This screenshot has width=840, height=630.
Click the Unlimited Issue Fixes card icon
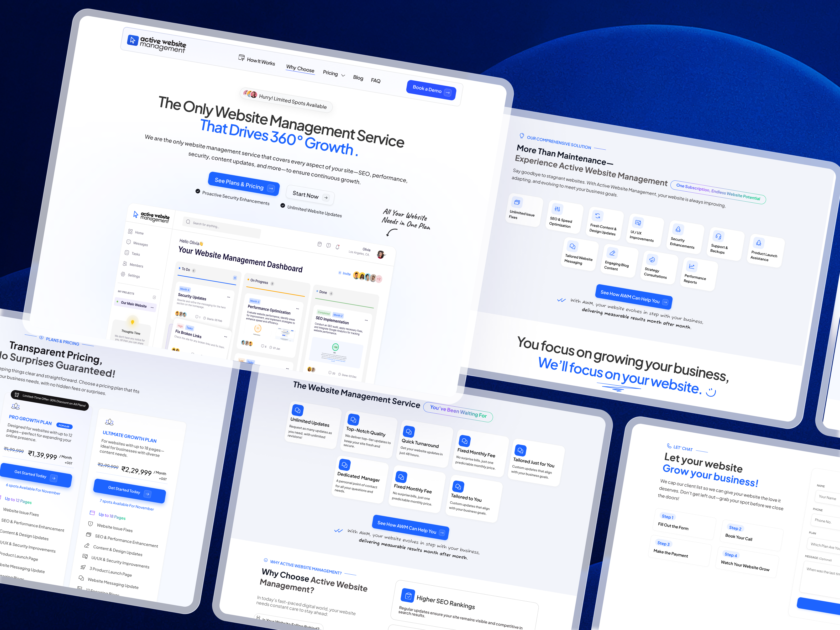tap(517, 202)
